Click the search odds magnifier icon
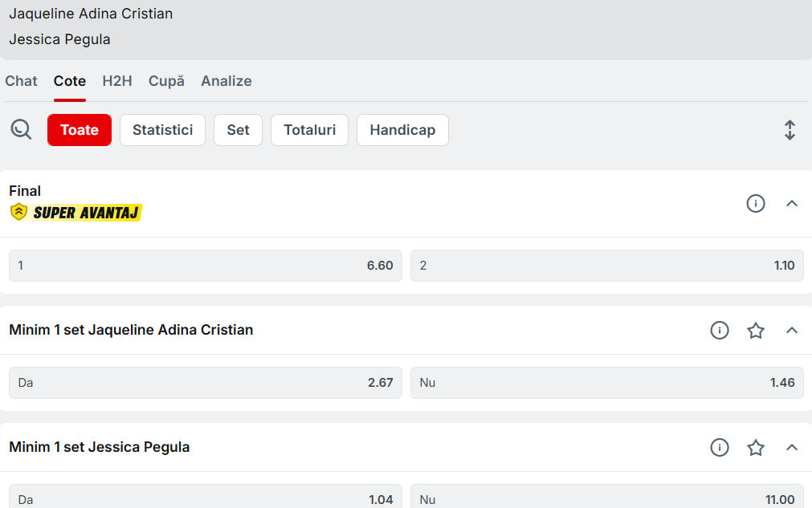 [21, 129]
